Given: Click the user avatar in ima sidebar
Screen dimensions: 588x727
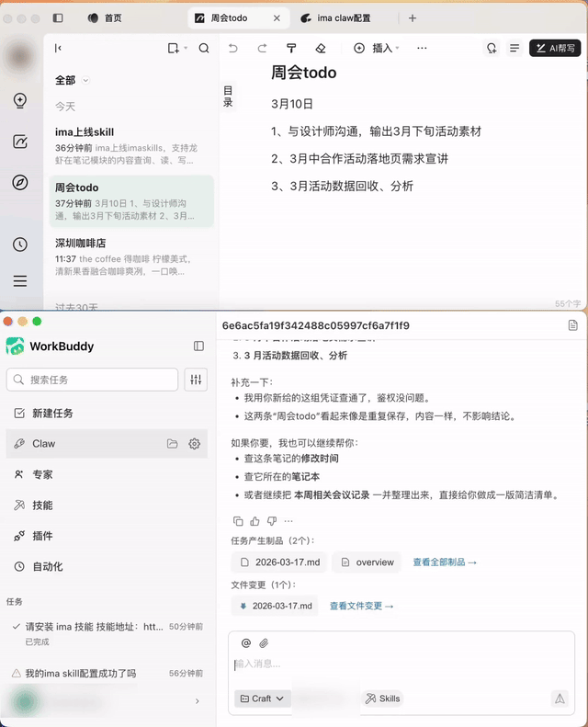Looking at the screenshot, I should 20,57.
